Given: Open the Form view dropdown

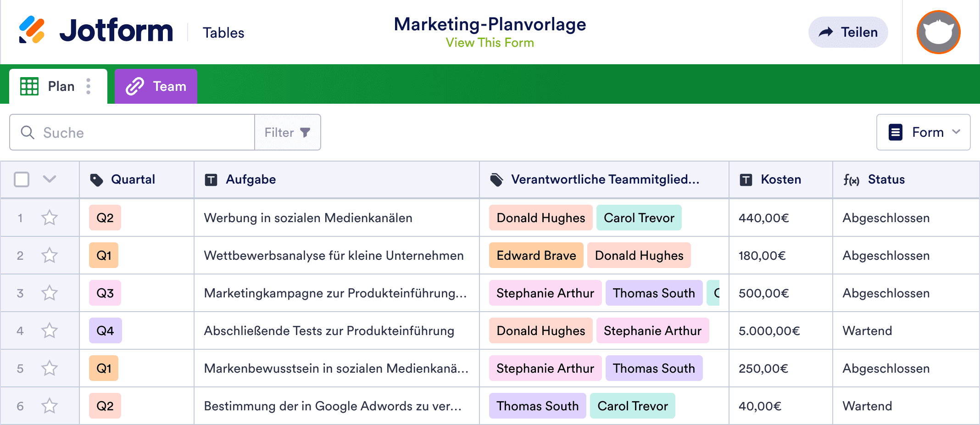Looking at the screenshot, I should [923, 132].
